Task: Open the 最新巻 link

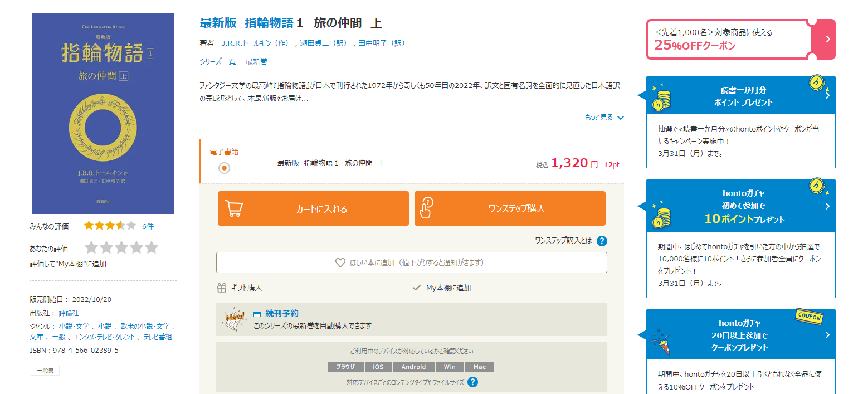Action: 256,61
